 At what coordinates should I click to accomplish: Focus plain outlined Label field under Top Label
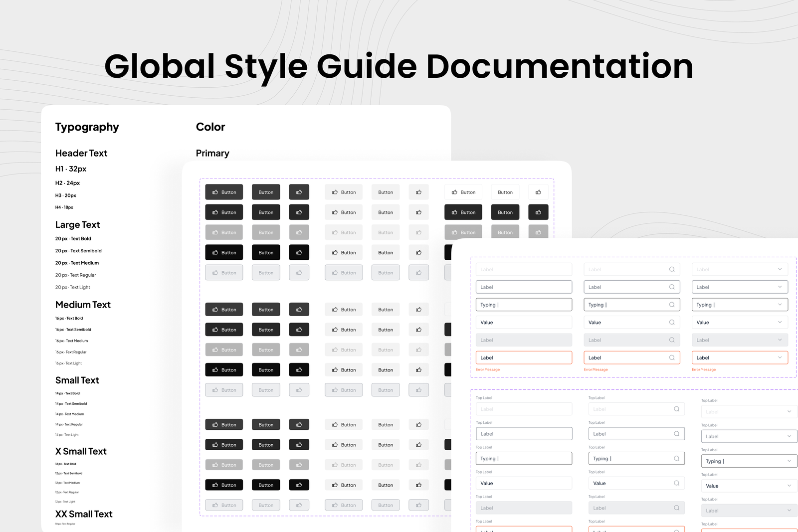524,434
